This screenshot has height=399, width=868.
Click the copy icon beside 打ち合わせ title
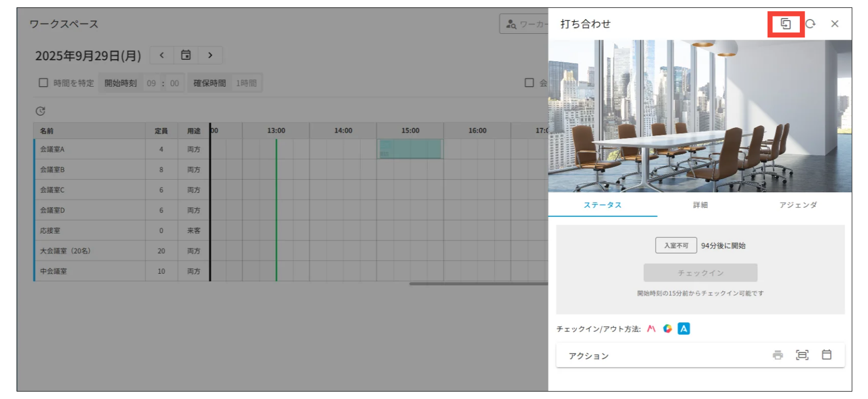point(786,24)
